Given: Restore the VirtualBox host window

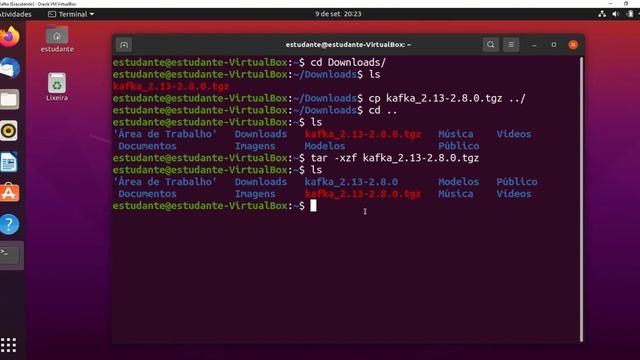Looking at the screenshot, I should [x=626, y=3].
